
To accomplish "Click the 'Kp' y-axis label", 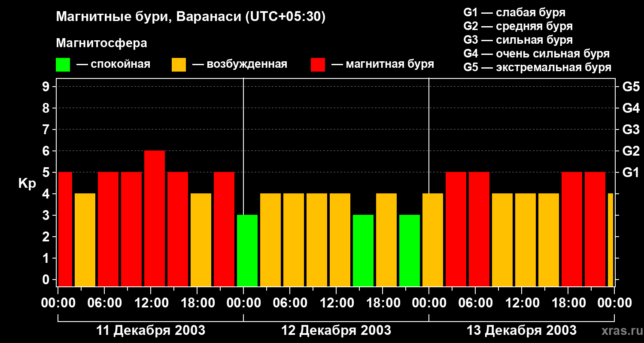I will [x=27, y=184].
